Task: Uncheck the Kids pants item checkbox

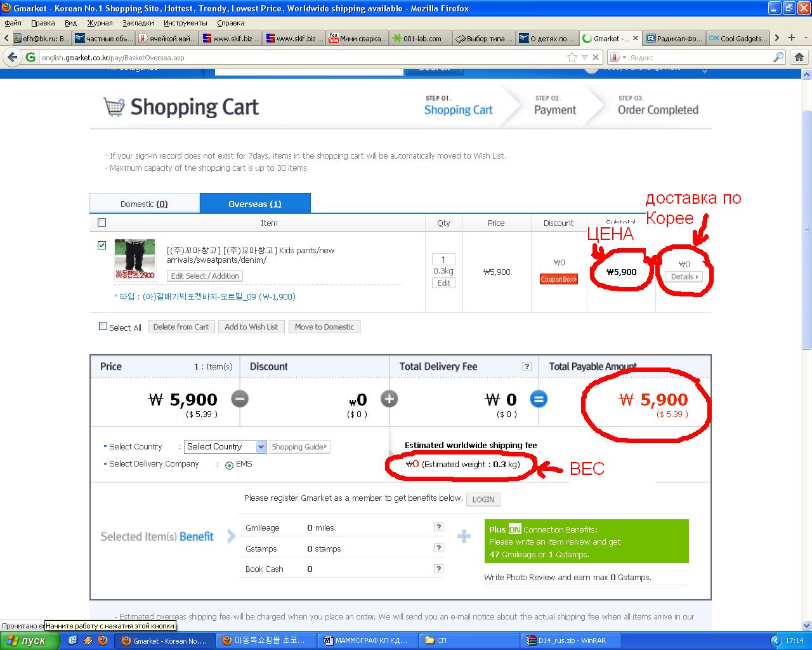Action: pos(101,245)
